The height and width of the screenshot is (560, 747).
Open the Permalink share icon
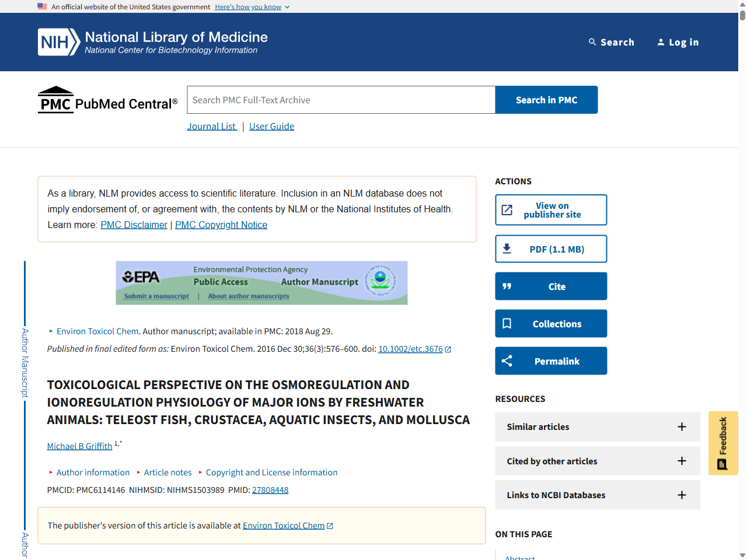[x=507, y=360]
